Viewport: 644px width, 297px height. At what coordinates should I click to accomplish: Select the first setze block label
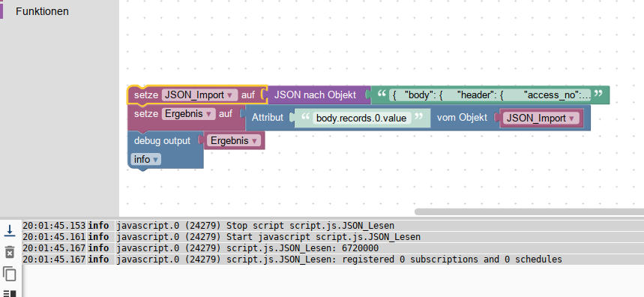pos(145,95)
